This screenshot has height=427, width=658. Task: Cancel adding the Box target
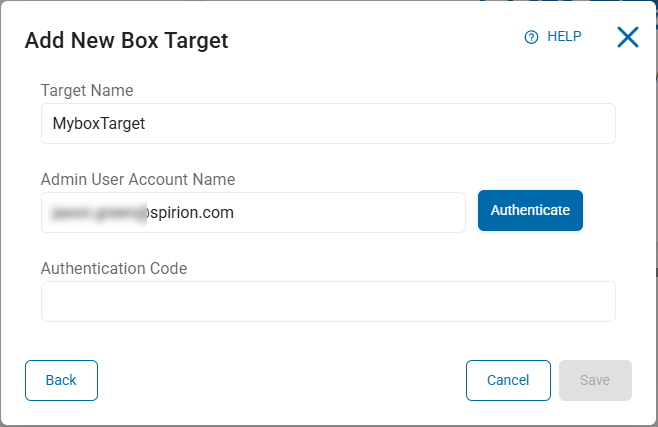508,380
